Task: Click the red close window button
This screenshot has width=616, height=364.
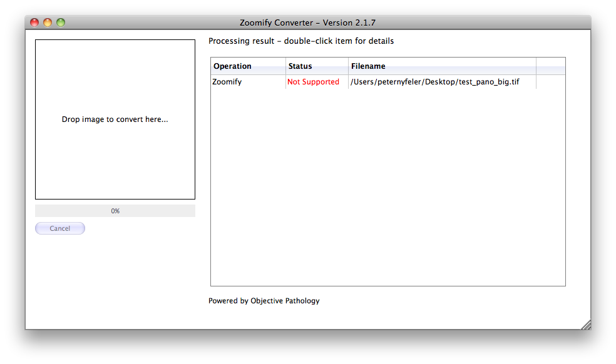Action: point(34,23)
